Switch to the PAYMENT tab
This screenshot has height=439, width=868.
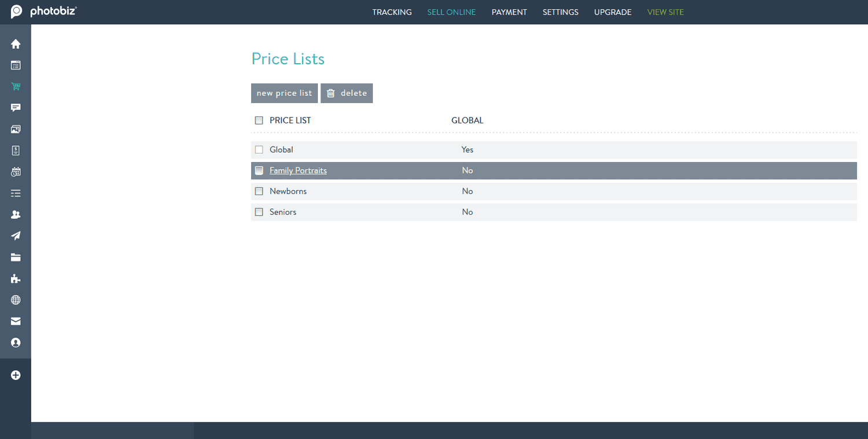click(x=509, y=12)
